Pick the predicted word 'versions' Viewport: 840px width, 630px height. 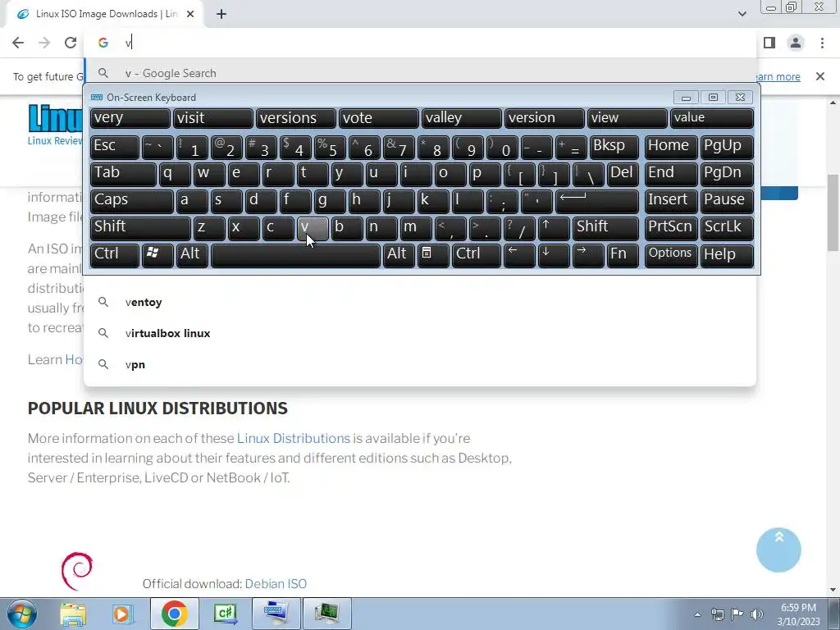click(296, 118)
